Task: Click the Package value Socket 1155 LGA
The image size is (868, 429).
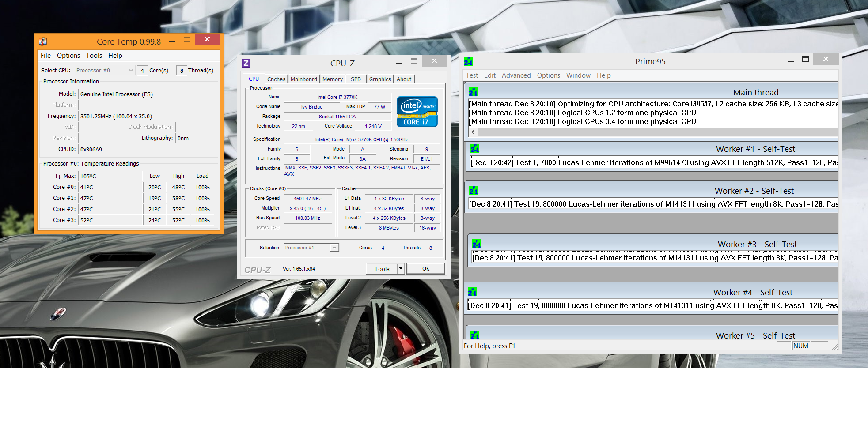Action: click(x=337, y=117)
